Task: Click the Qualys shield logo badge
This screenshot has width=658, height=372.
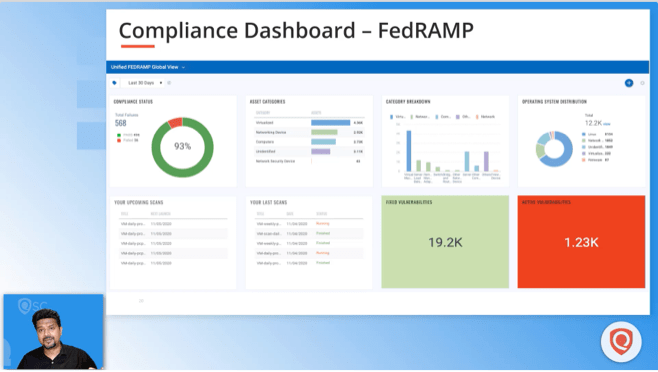Action: [621, 342]
